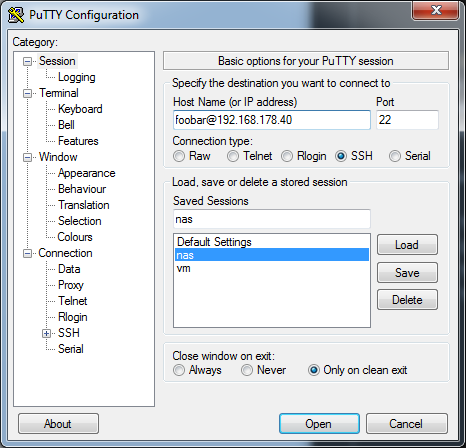This screenshot has height=448, width=466.
Task: Open the Terminal category
Action: 59,93
